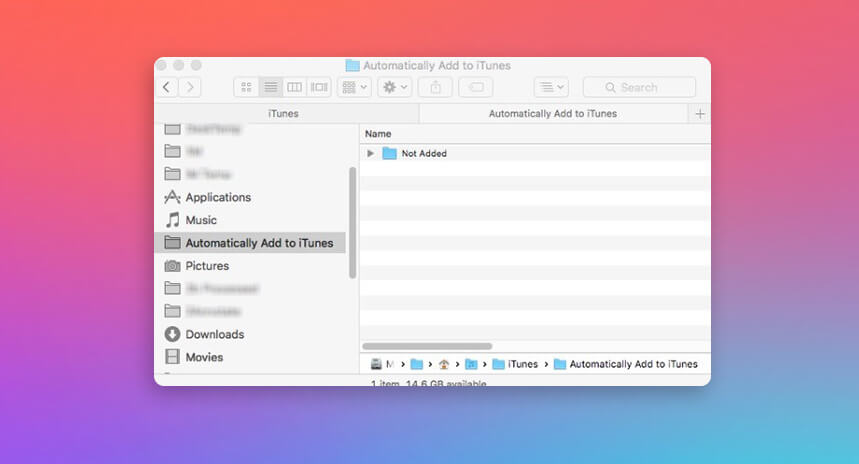Switch to list view

tap(271, 87)
